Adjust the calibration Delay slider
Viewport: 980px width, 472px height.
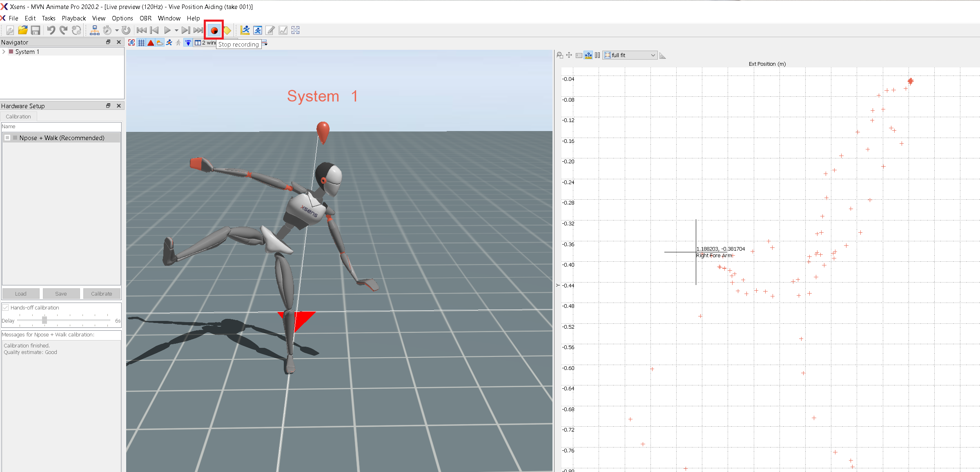click(x=44, y=320)
